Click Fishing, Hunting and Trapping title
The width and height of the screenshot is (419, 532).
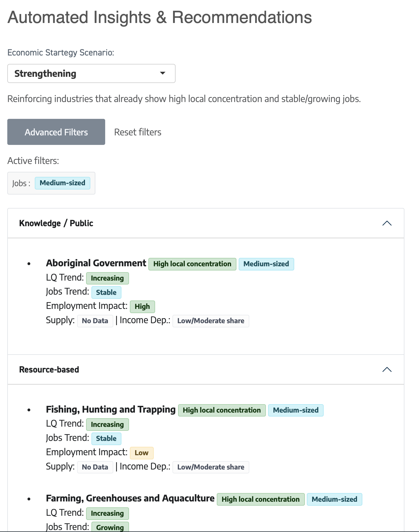click(x=111, y=410)
